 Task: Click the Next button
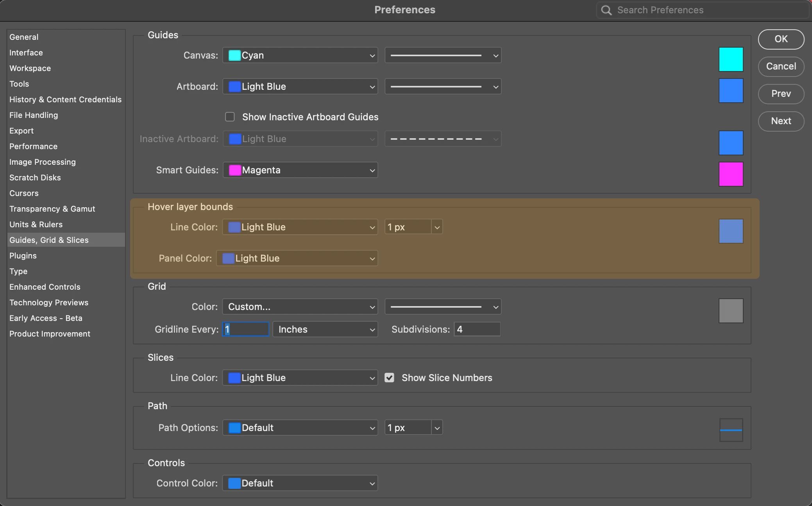(x=781, y=121)
